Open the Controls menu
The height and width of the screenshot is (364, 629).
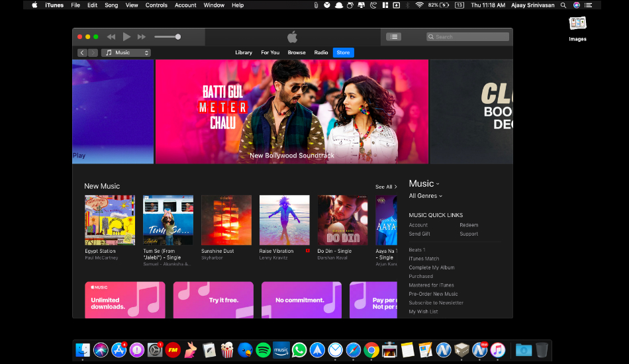(156, 5)
